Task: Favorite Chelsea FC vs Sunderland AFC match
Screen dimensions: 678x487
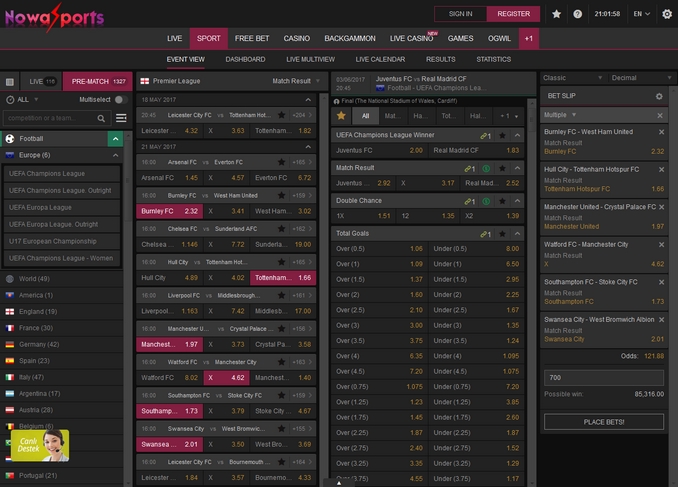Action: pos(281,229)
